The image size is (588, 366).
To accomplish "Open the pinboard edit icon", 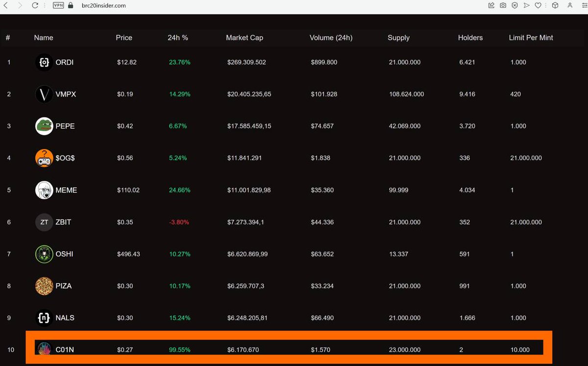I will click(x=491, y=5).
